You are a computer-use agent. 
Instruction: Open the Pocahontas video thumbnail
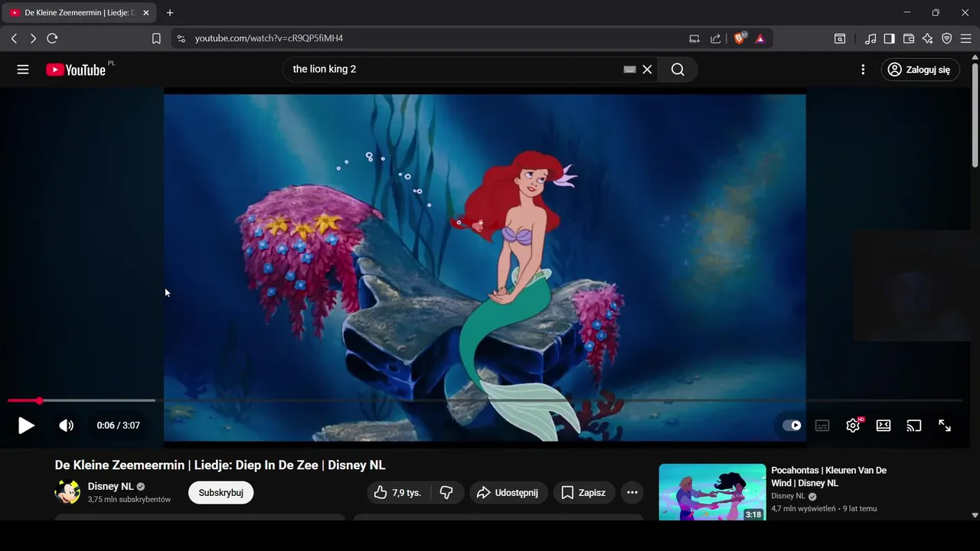click(x=712, y=492)
